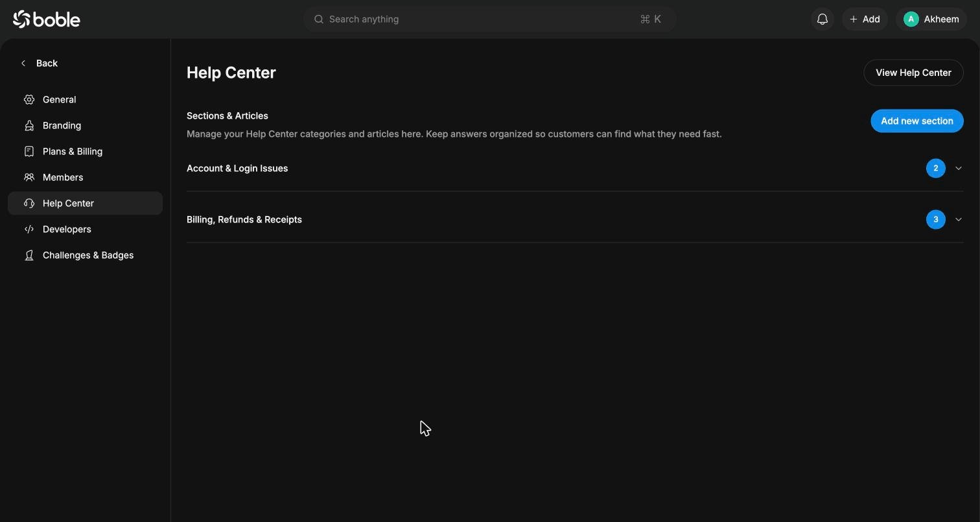
Task: Click the Add button in header
Action: [865, 19]
